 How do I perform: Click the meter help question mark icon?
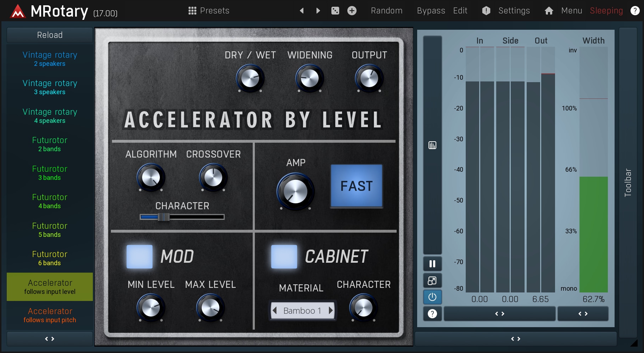click(432, 314)
